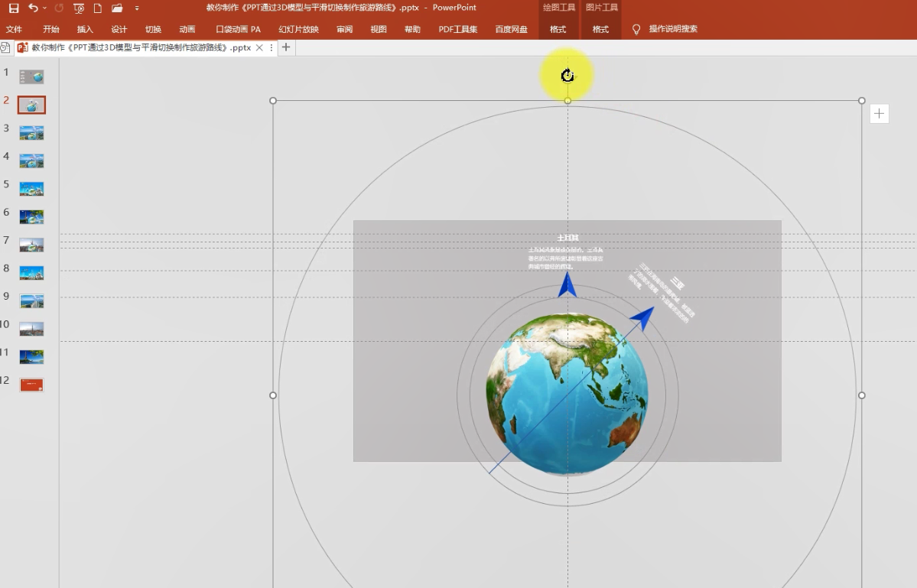Viewport: 917px width, 588px height.
Task: Select slide 11 thumbnail
Action: click(31, 357)
